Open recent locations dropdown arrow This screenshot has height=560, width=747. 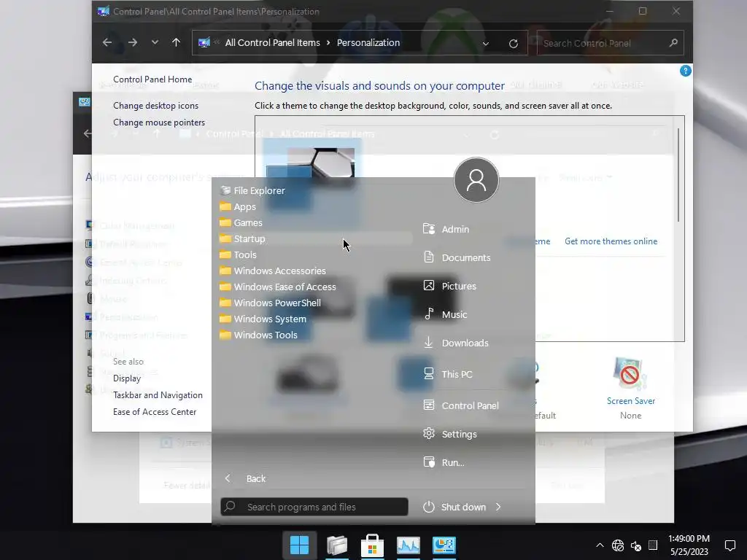[x=155, y=42]
